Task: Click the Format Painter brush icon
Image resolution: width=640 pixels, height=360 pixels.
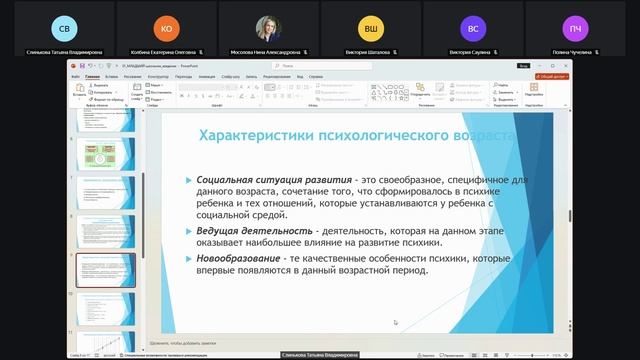Action: (91, 99)
